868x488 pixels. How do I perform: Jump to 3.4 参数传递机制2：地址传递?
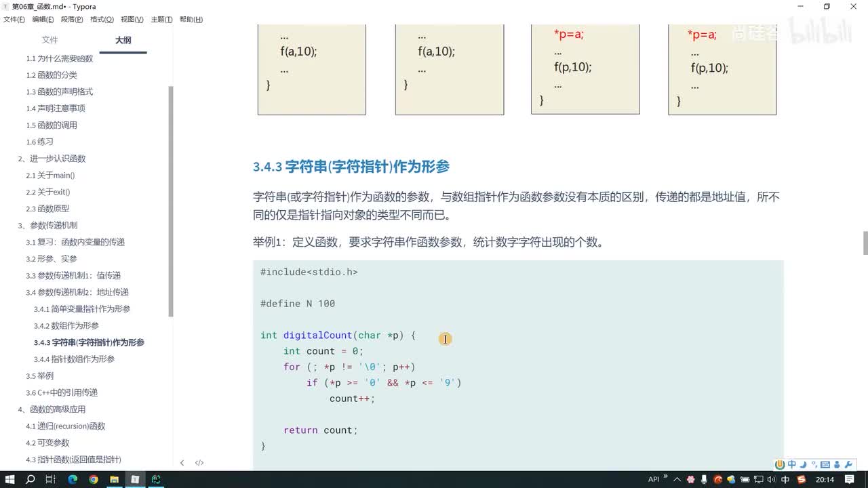(77, 293)
